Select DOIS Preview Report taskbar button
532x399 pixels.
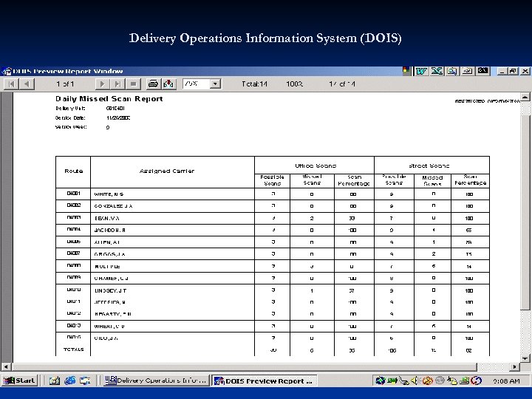(x=264, y=381)
